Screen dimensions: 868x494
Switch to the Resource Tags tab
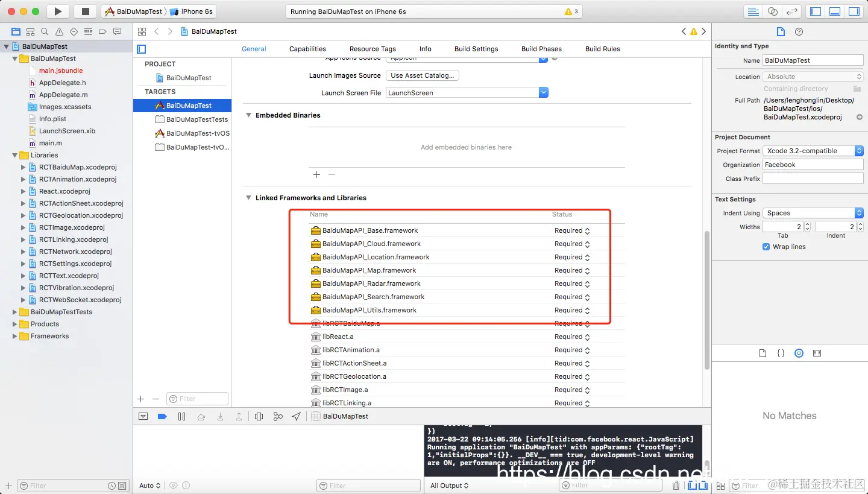373,49
